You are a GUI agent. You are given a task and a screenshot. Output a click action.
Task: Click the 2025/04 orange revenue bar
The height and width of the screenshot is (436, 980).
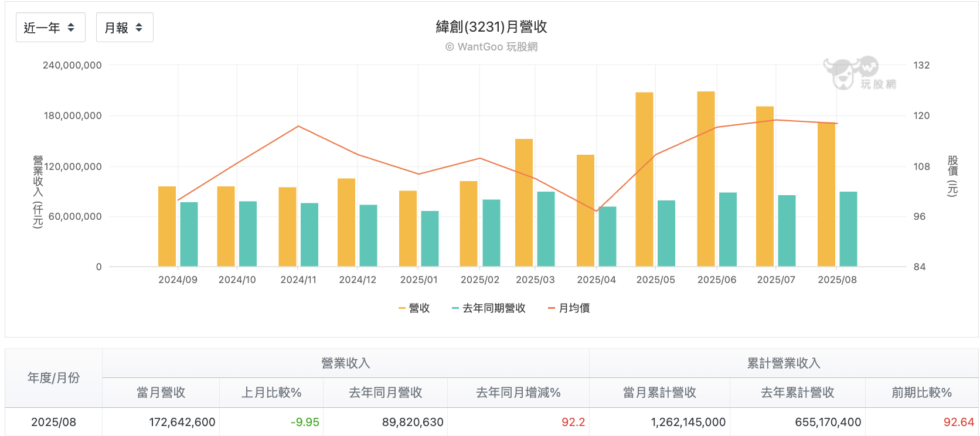tap(586, 210)
